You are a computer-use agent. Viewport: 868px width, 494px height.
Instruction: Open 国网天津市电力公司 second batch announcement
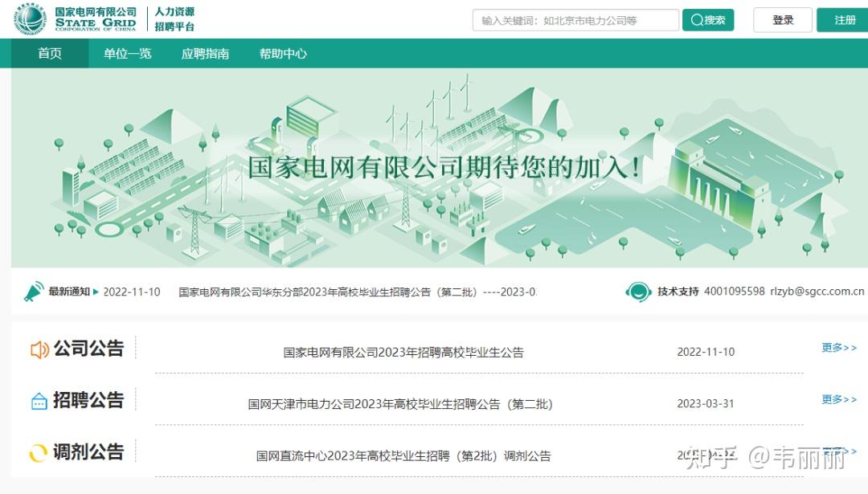400,404
